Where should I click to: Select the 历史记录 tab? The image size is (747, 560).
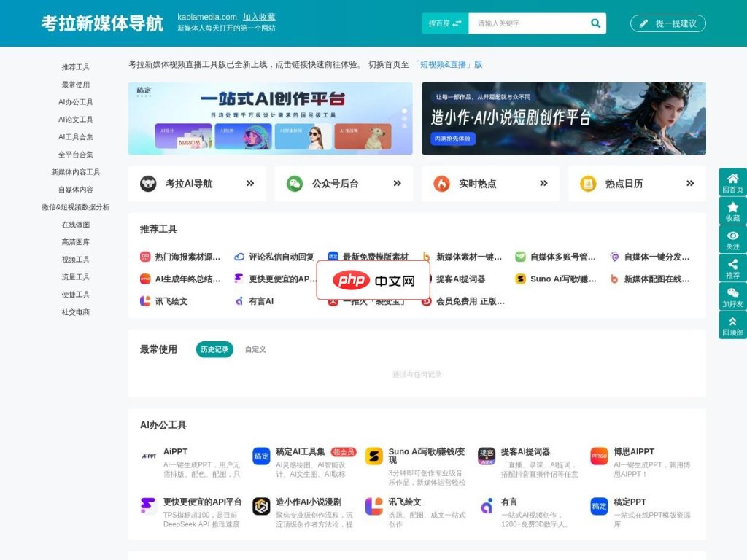(x=214, y=349)
